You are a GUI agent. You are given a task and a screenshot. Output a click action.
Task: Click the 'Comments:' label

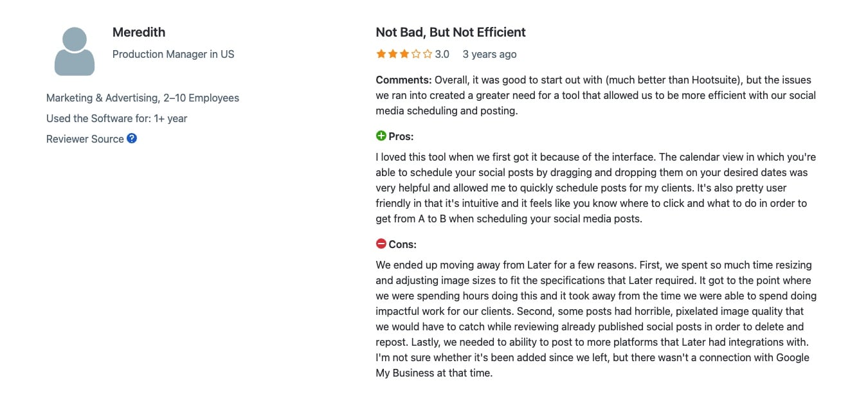[x=404, y=80]
